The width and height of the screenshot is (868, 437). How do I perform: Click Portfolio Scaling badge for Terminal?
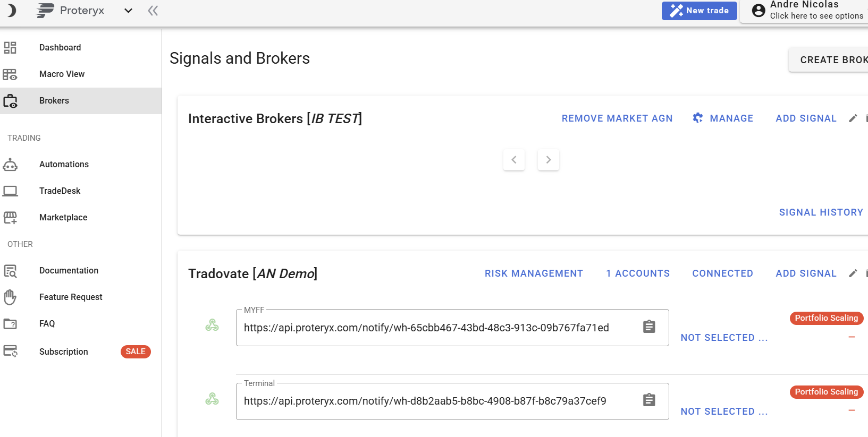coord(827,392)
